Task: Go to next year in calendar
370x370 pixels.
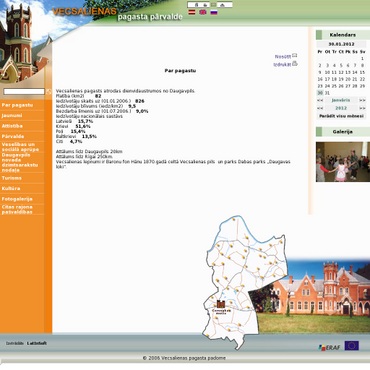Action: coord(362,108)
